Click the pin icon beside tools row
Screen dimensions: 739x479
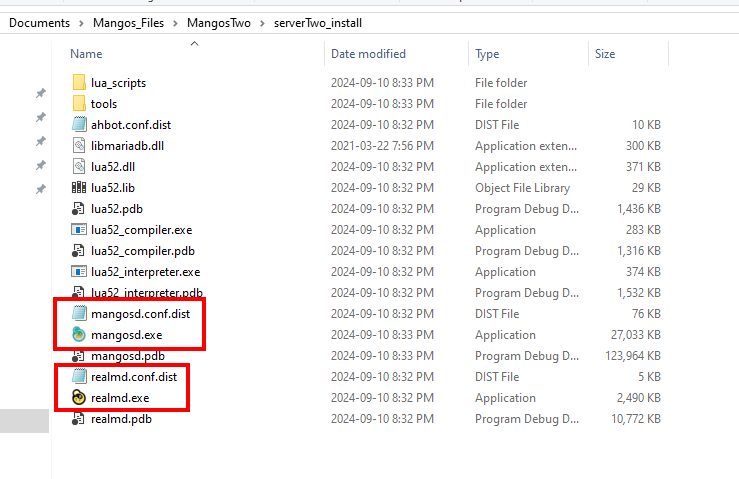pos(41,117)
